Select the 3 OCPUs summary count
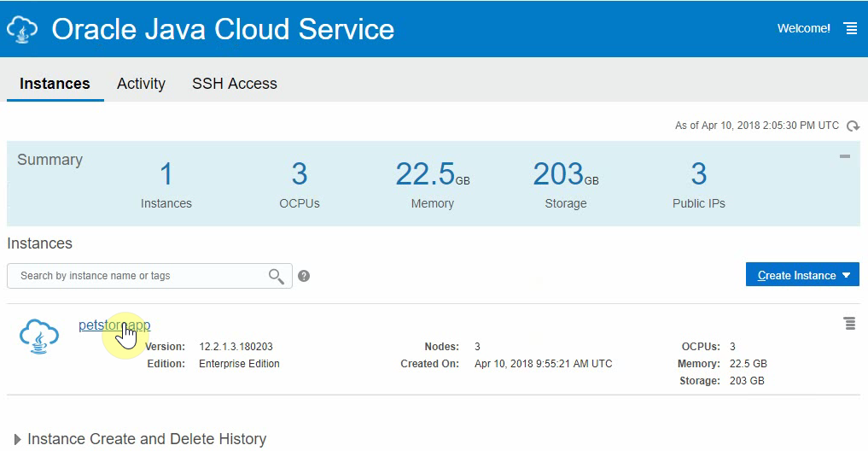 [300, 174]
